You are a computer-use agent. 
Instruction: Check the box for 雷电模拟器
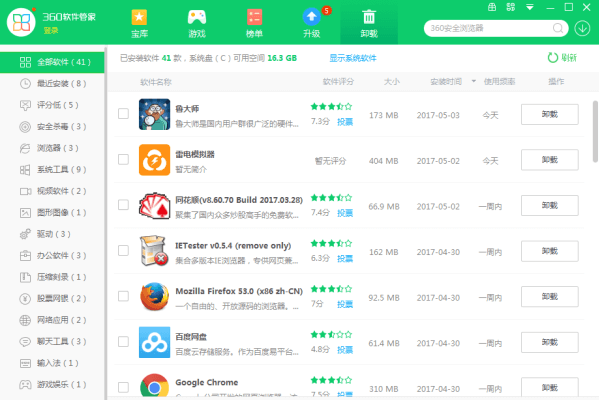[123, 159]
